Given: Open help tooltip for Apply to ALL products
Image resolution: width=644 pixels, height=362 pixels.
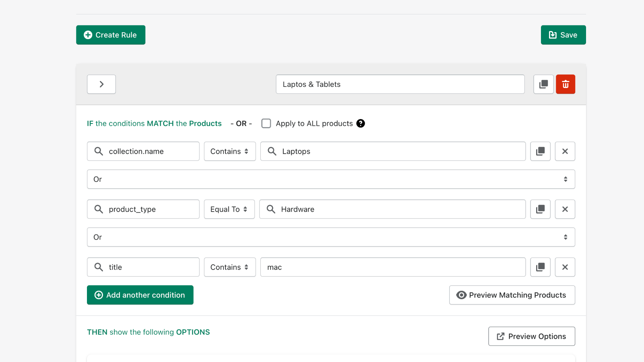Looking at the screenshot, I should (x=361, y=123).
